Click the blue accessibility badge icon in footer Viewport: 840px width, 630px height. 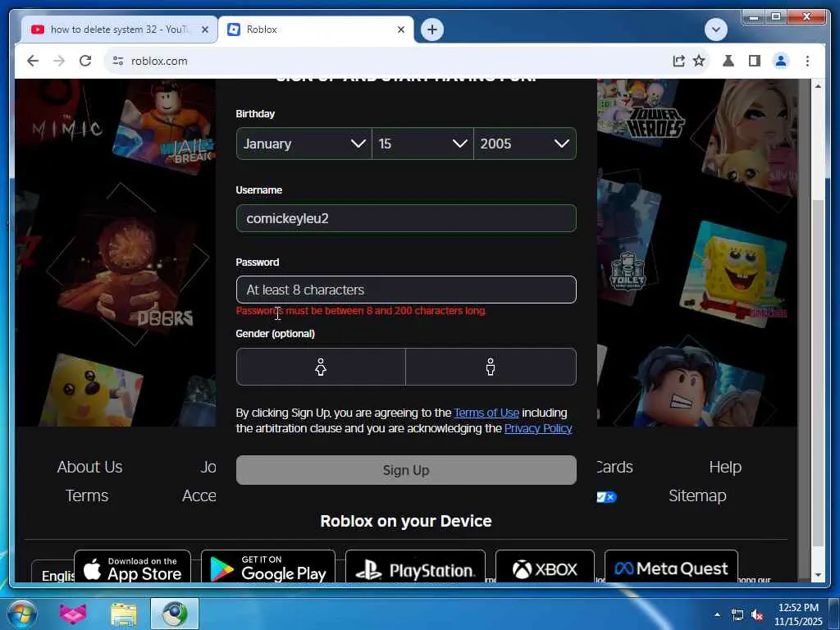[607, 497]
